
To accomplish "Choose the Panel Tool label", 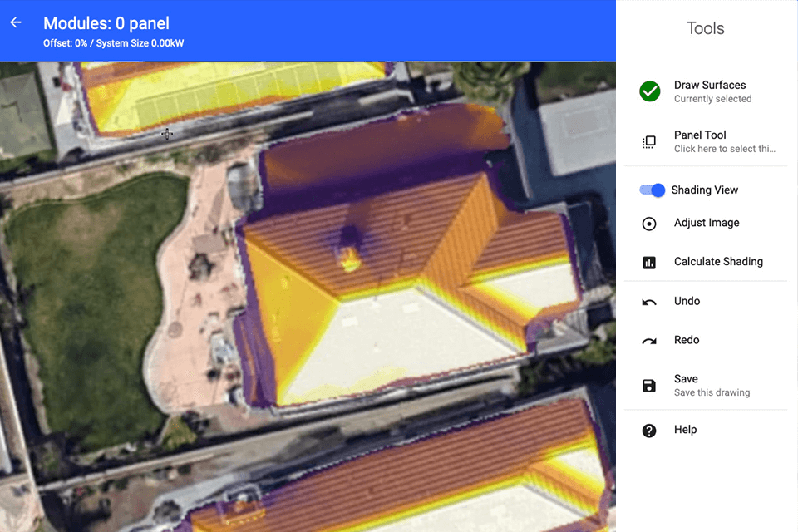I will point(700,135).
